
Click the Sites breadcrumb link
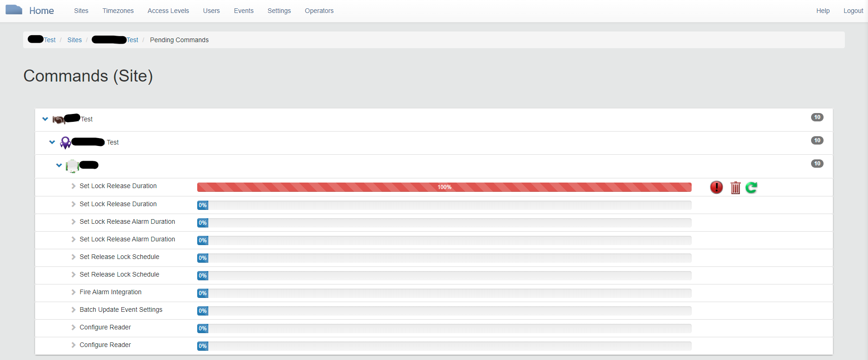tap(75, 40)
